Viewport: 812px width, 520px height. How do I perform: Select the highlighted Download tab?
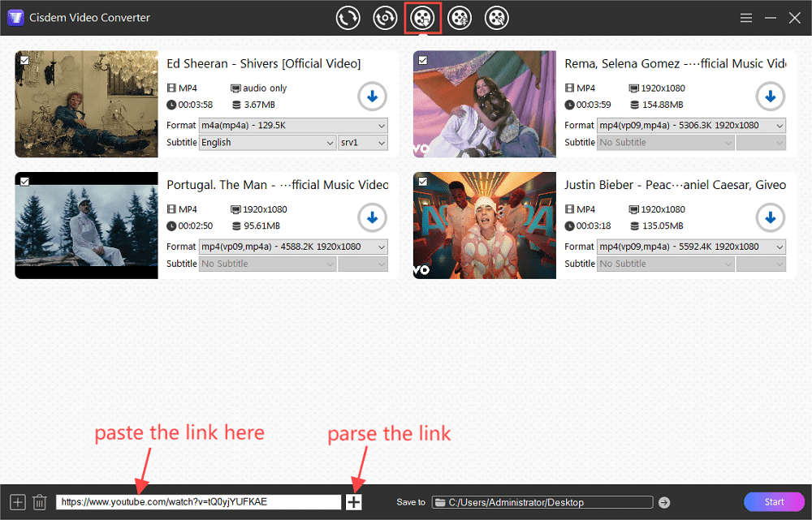click(x=422, y=17)
